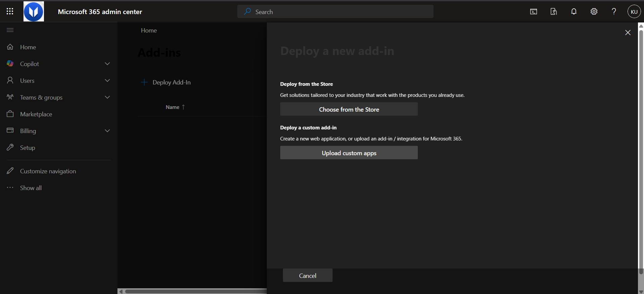The height and width of the screenshot is (294, 644).
Task: Expand the Users chevron
Action: pos(107,80)
